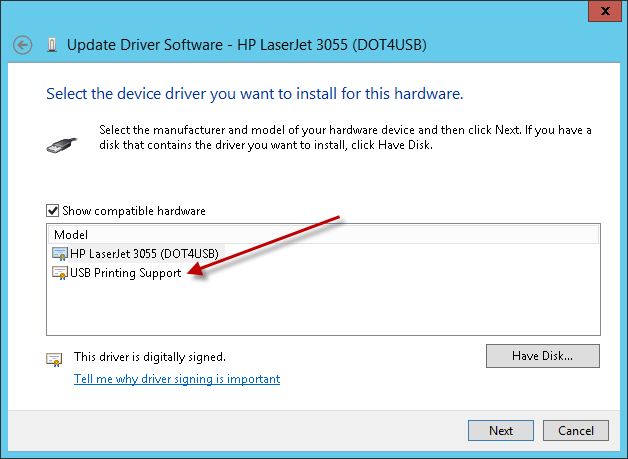Click the USB Printing Support driver icon

coord(60,272)
